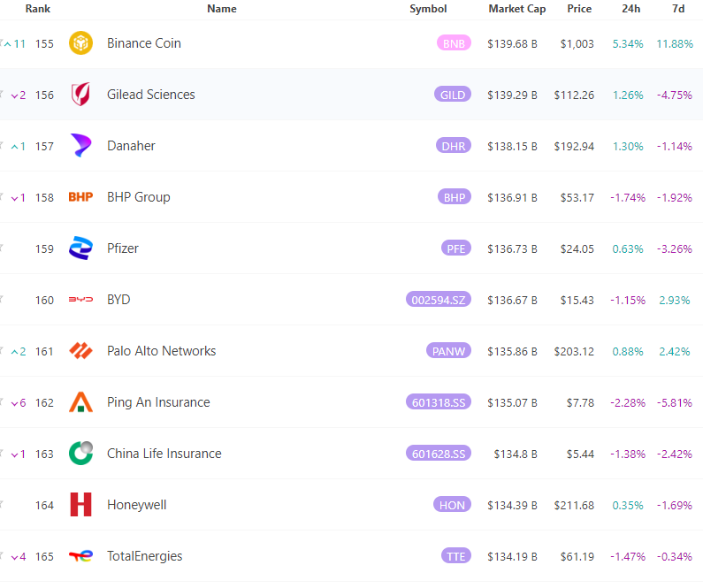This screenshot has width=703, height=588.
Task: Toggle favorite star for Honeywell row
Action: point(2,505)
